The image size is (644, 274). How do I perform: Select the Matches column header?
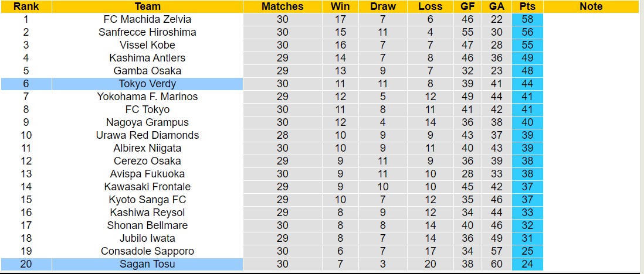[x=283, y=6]
